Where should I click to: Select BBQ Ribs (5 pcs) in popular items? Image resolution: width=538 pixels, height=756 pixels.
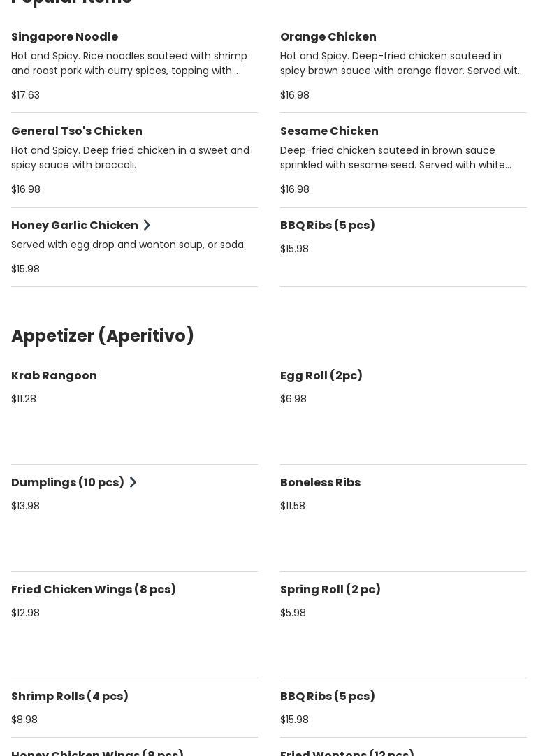[327, 225]
